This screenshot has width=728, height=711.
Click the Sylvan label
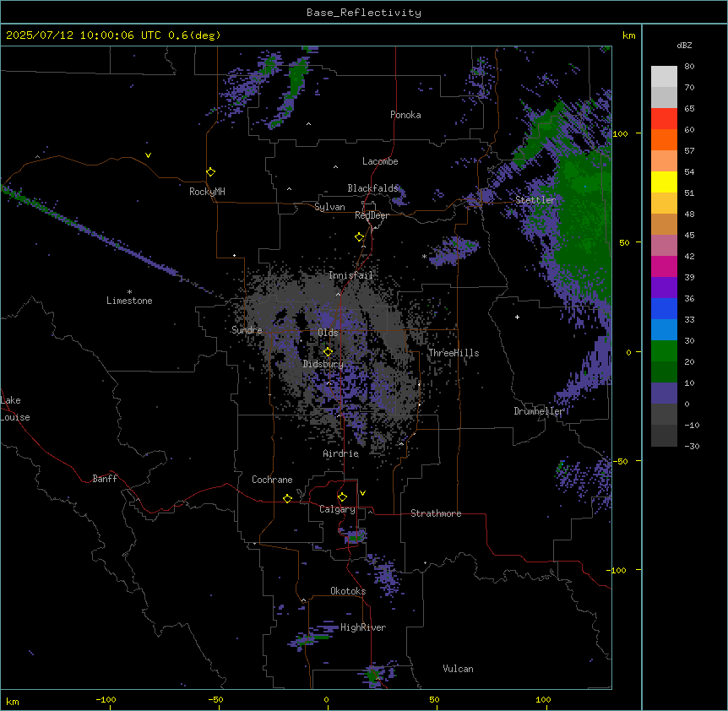(329, 207)
